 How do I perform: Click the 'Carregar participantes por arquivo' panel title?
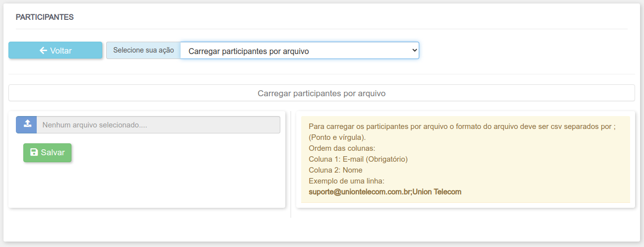[x=322, y=93]
